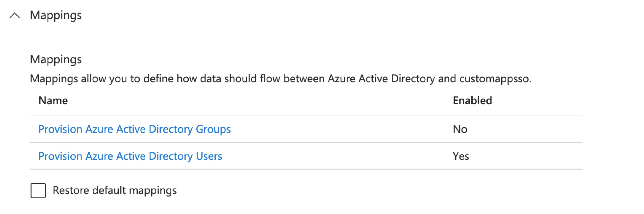Click the Yes value for Users mapping
The height and width of the screenshot is (214, 644).
pyautogui.click(x=461, y=156)
